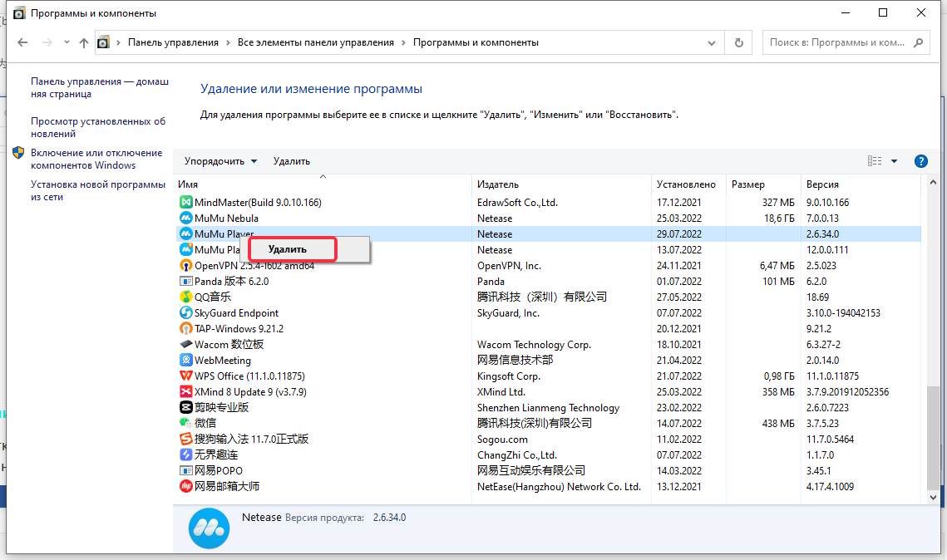The image size is (947, 560).
Task: Click Удалить in the toolbar
Action: tap(292, 161)
